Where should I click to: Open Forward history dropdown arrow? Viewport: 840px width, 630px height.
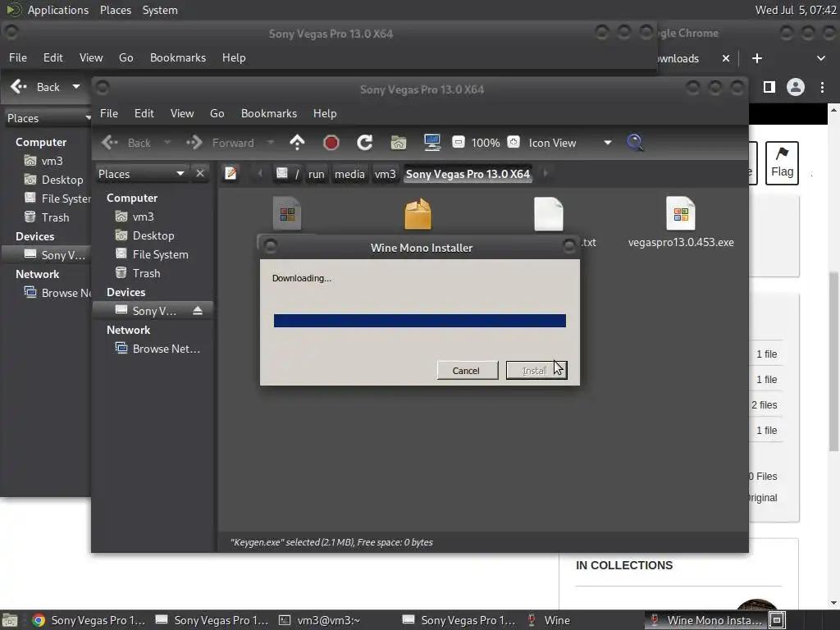271,143
